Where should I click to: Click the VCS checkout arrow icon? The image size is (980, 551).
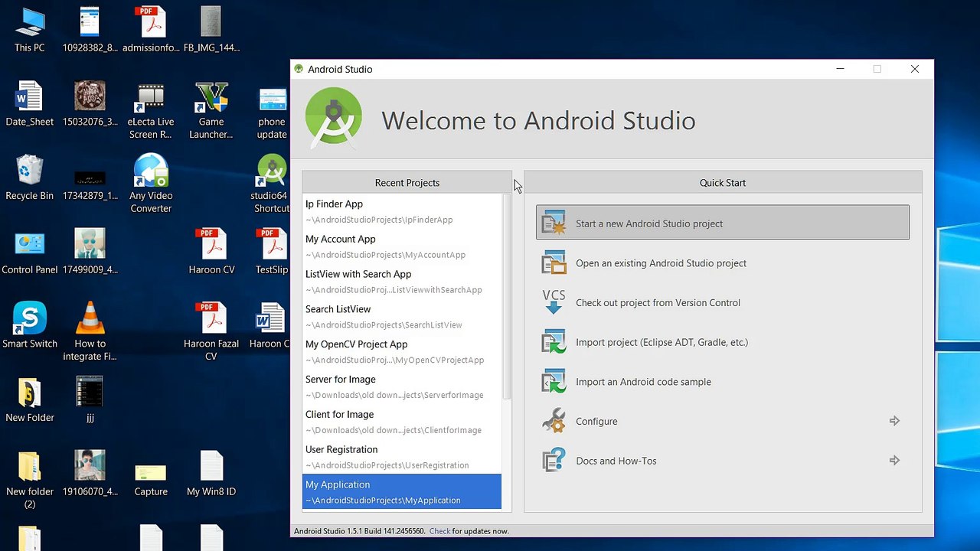[x=554, y=302]
